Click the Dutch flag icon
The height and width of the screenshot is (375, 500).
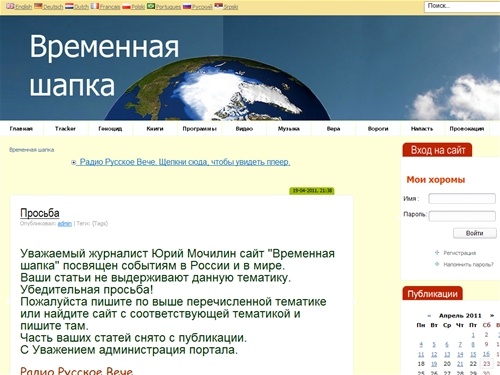tap(69, 6)
